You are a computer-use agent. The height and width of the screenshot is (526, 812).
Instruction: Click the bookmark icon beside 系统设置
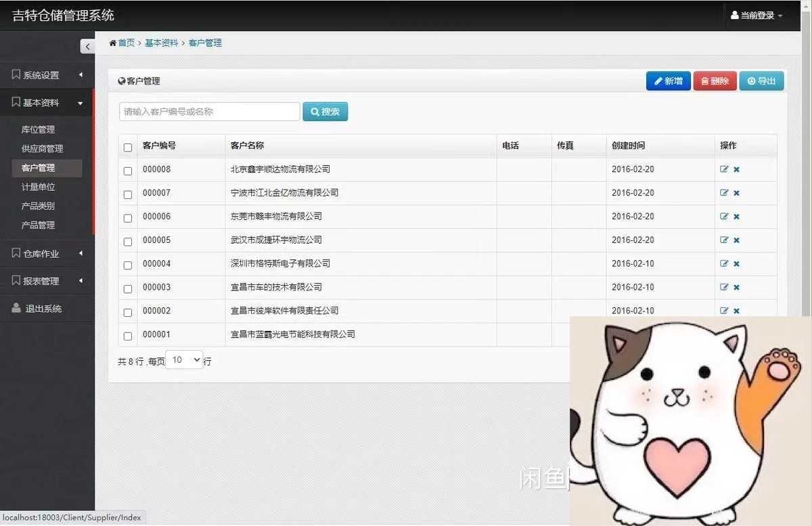coord(16,74)
